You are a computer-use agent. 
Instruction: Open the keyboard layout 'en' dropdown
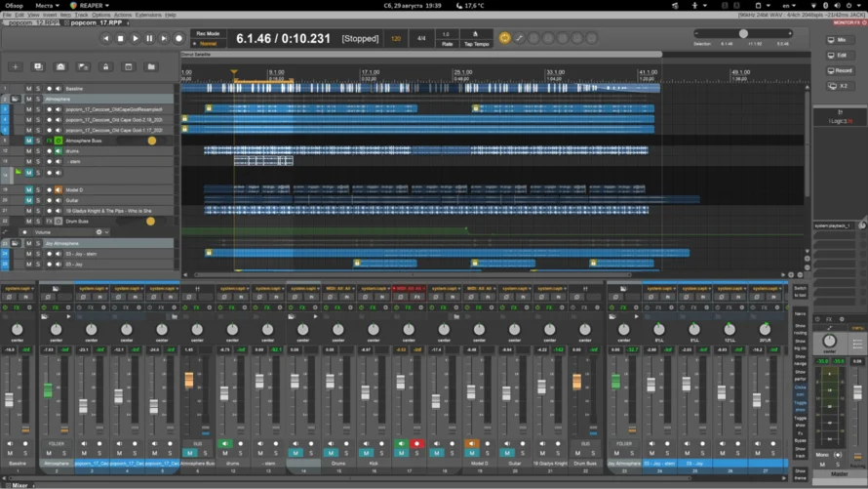coord(789,5)
